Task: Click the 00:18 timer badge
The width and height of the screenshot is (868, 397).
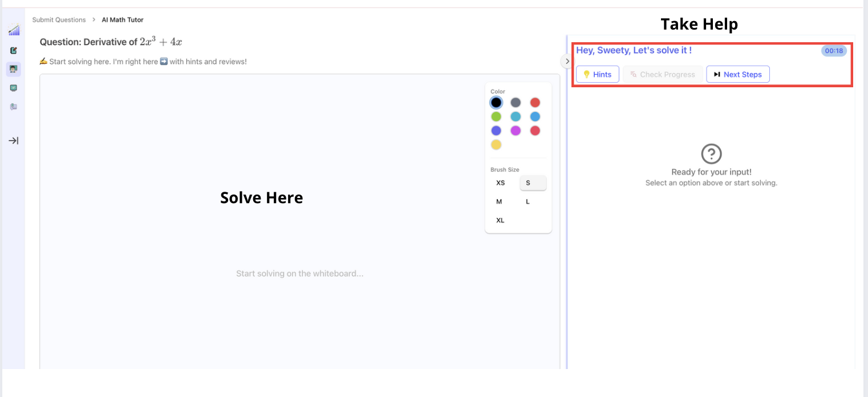Action: pyautogui.click(x=833, y=51)
